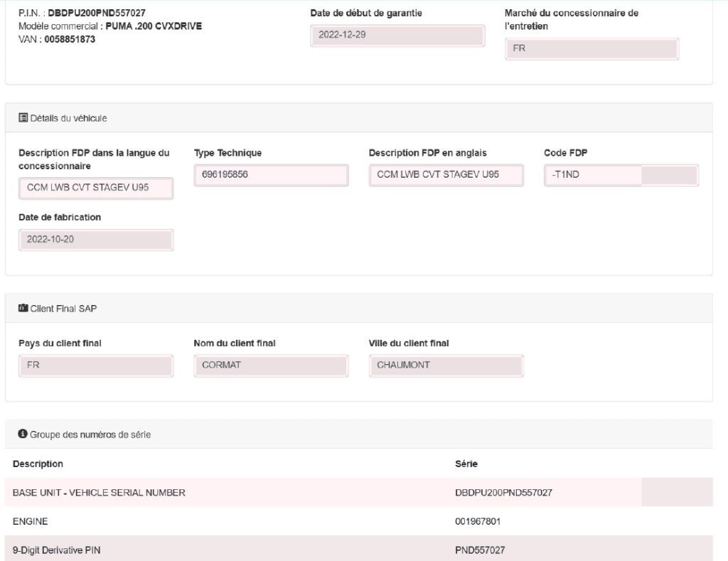Click the serial value DBDPU200PND557027 in the table

click(504, 492)
